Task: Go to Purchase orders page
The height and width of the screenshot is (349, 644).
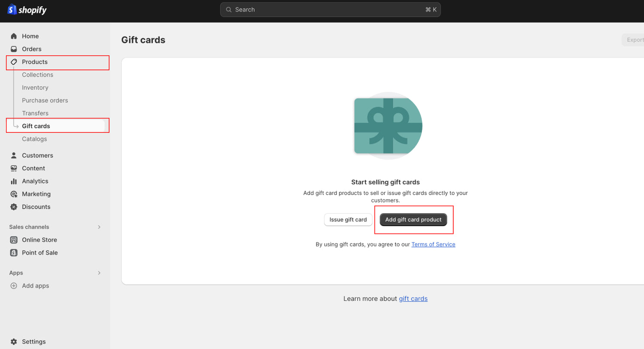Action: point(45,100)
